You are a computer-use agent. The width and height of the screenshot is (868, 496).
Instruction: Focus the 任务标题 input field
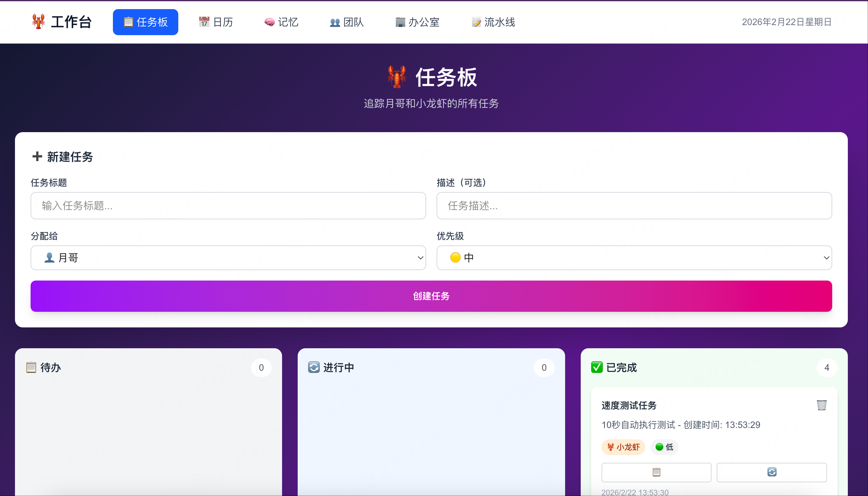click(228, 205)
